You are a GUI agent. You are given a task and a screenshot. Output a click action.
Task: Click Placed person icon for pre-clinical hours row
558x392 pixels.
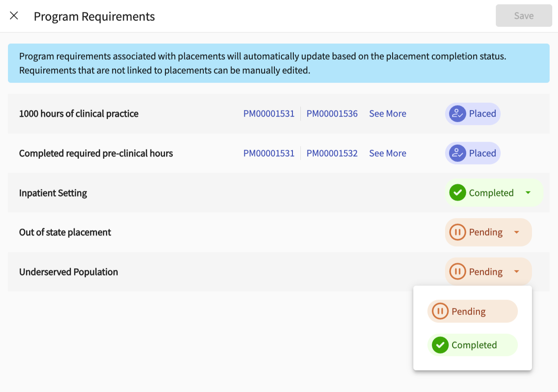[x=457, y=153]
